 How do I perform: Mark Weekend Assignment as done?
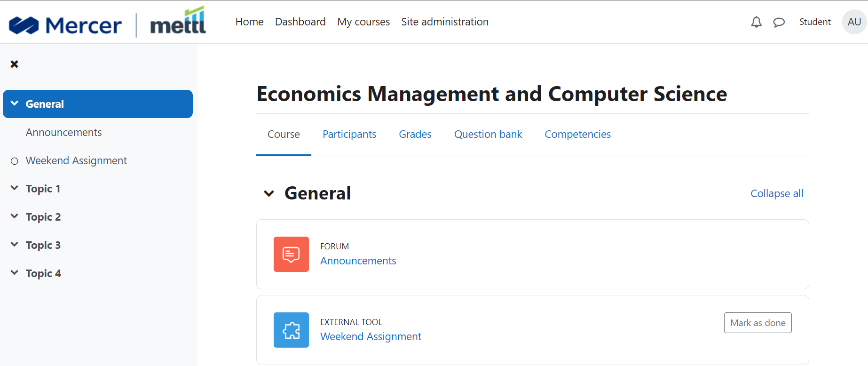[x=758, y=323]
